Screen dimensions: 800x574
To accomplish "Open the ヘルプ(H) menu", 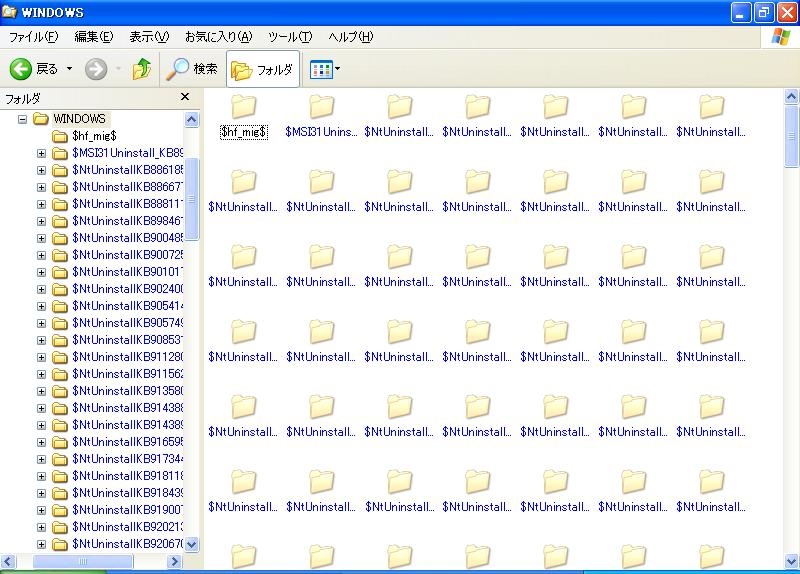I will (351, 37).
